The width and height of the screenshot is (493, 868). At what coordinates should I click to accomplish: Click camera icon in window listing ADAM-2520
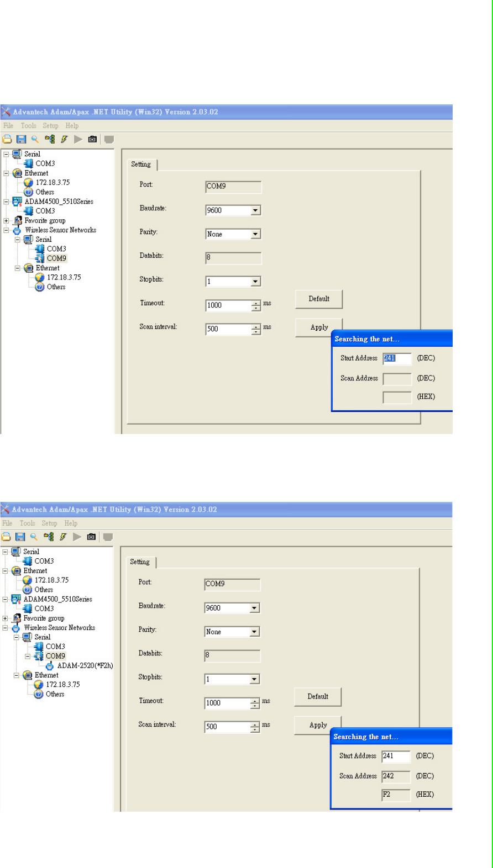coord(91,537)
